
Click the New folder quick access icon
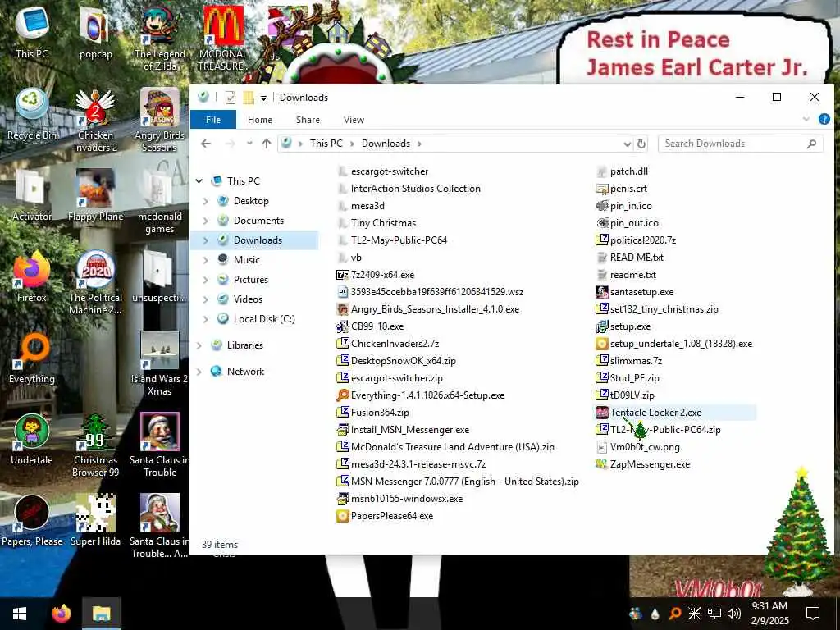tap(249, 98)
